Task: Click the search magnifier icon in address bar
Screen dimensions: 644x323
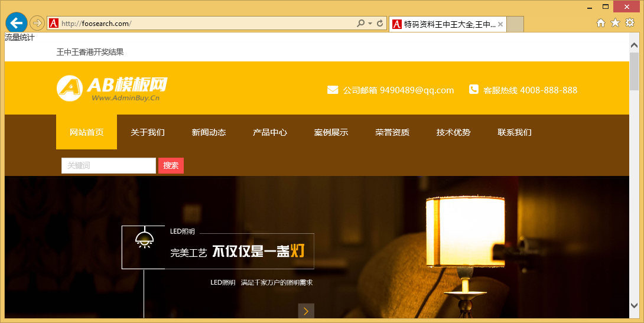Action: (x=360, y=24)
